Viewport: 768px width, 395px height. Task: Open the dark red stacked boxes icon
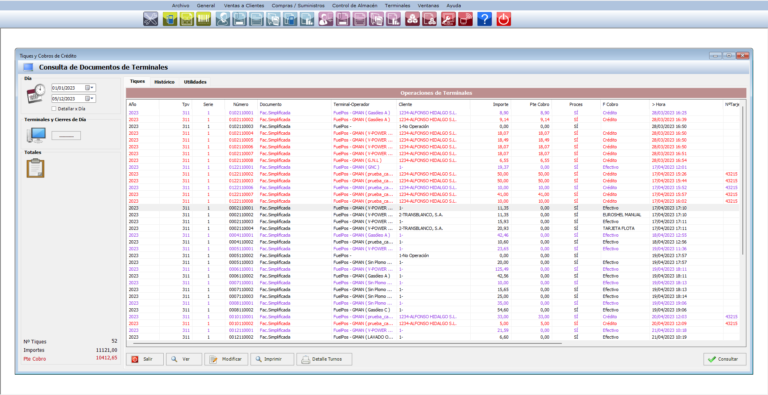412,19
